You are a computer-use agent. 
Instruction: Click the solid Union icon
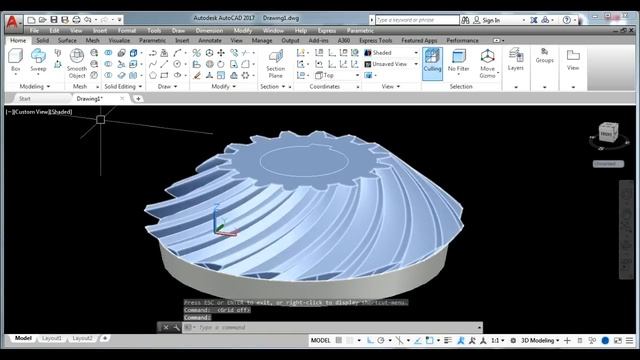tap(108, 53)
